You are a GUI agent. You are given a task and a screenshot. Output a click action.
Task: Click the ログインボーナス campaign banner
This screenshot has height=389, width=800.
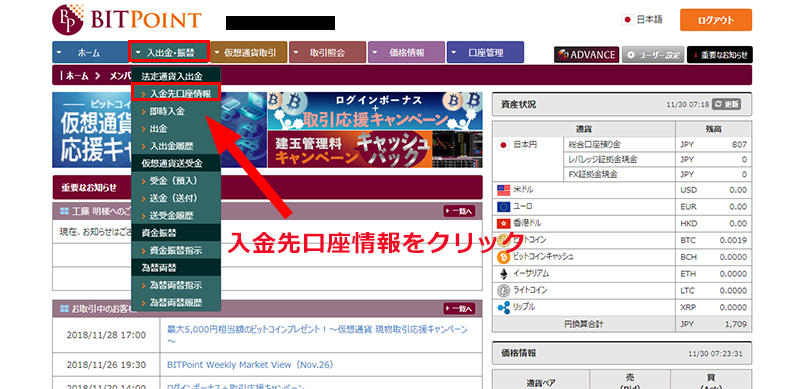tap(374, 111)
